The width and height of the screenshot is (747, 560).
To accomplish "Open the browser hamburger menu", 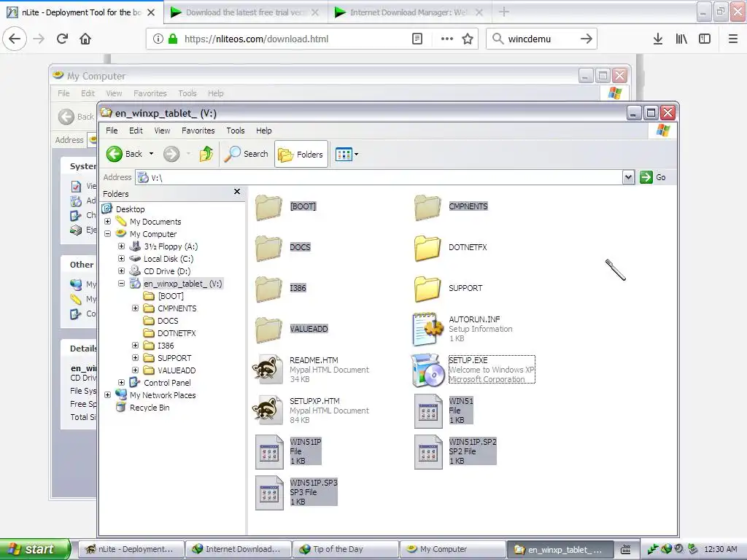I will tap(732, 39).
